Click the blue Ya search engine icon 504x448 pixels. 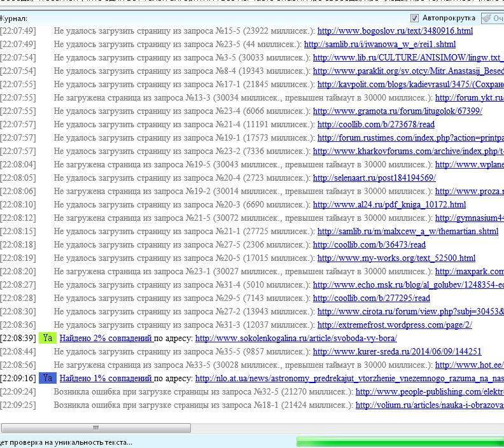point(47,378)
